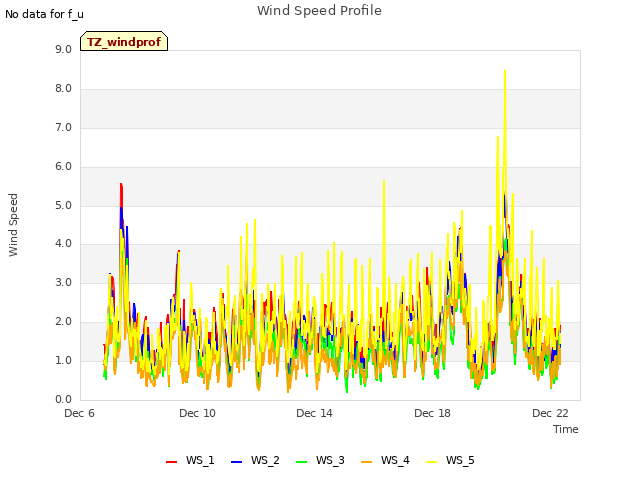Click the Dec 6 x-axis tick label
This screenshot has height=480, width=640.
click(x=80, y=413)
